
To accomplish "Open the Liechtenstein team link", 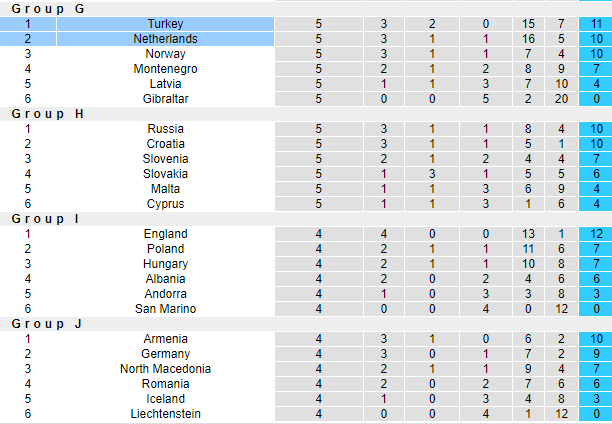I will tap(165, 414).
